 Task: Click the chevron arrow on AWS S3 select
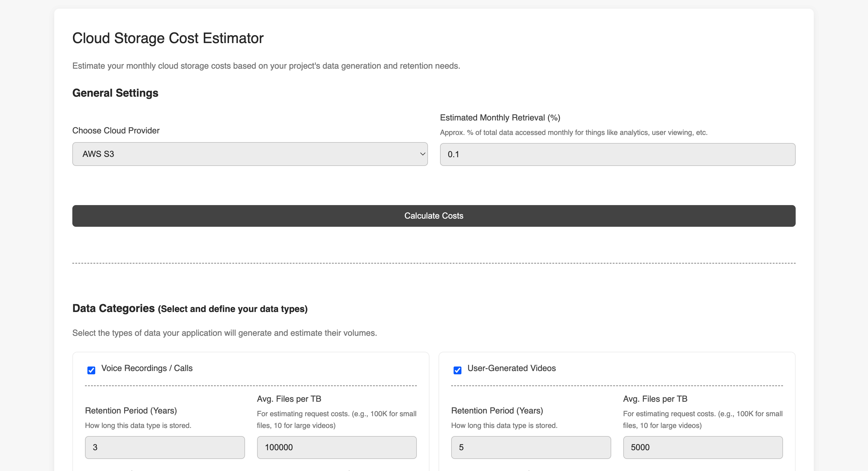[422, 154]
